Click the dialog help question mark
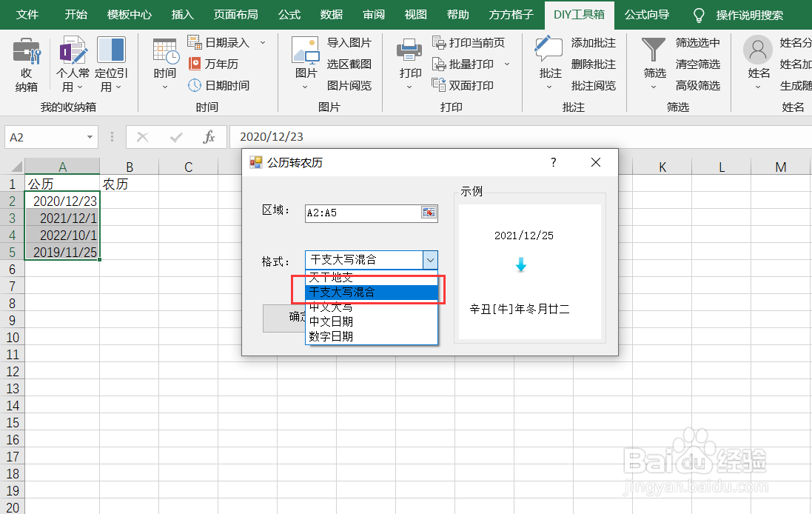The height and width of the screenshot is (514, 812). pyautogui.click(x=553, y=162)
